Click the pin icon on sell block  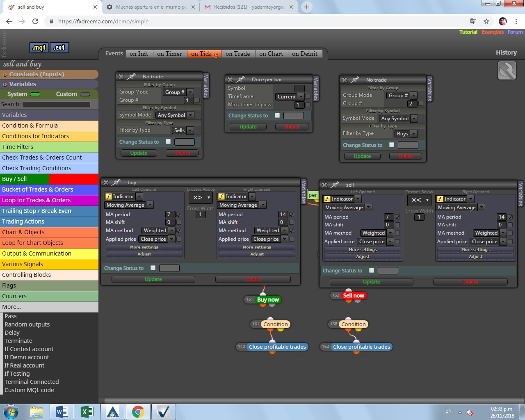335,185
